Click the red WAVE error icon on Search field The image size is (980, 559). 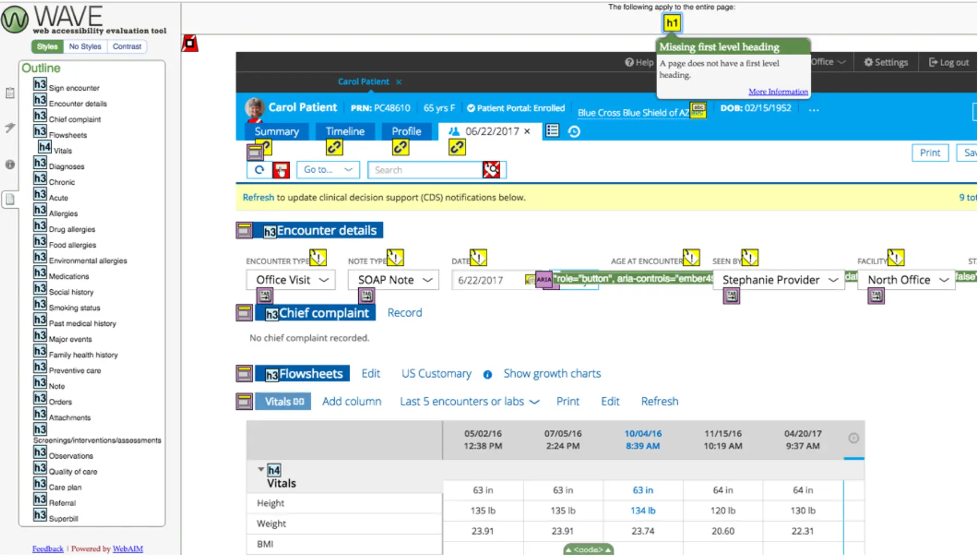click(x=491, y=170)
